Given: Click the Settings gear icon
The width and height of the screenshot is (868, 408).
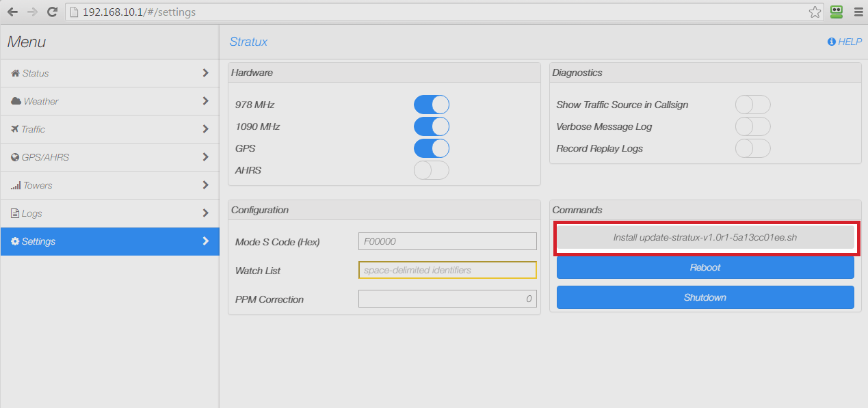Looking at the screenshot, I should [15, 241].
